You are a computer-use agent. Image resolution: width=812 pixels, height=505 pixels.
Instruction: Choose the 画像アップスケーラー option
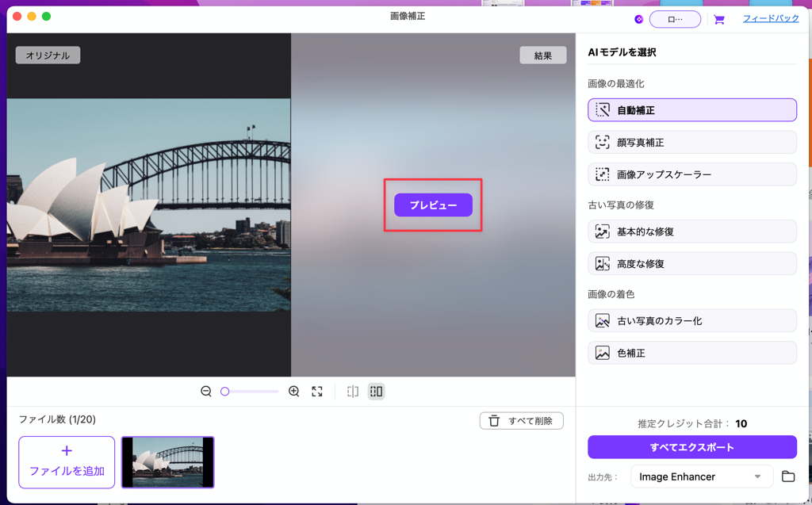click(x=691, y=174)
